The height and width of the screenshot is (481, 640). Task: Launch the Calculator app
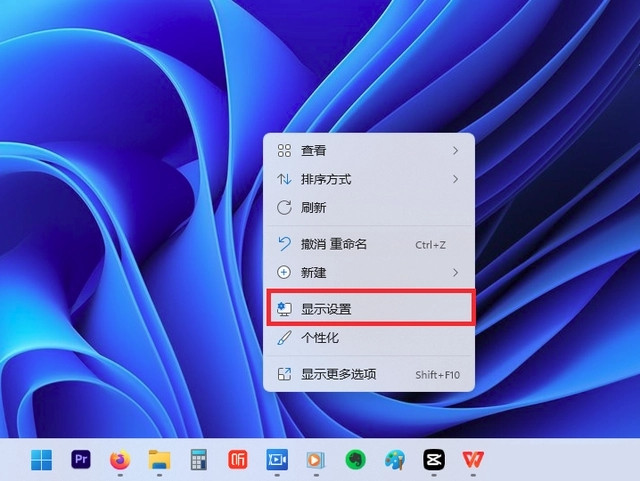pyautogui.click(x=199, y=460)
